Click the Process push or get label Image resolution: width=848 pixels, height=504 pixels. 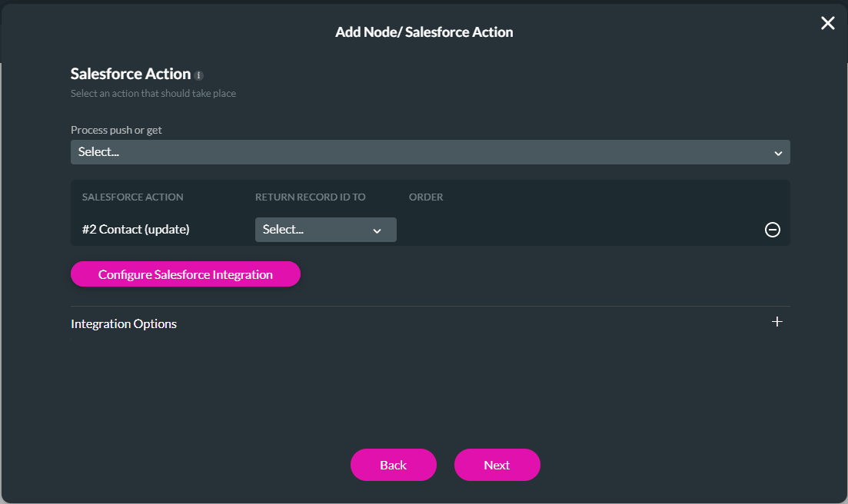(x=116, y=130)
